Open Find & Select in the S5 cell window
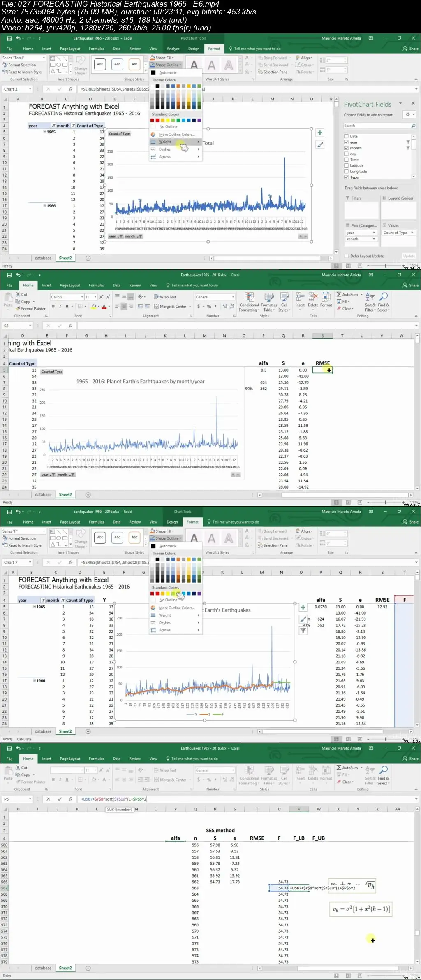This screenshot has height=980, width=421. point(384,302)
